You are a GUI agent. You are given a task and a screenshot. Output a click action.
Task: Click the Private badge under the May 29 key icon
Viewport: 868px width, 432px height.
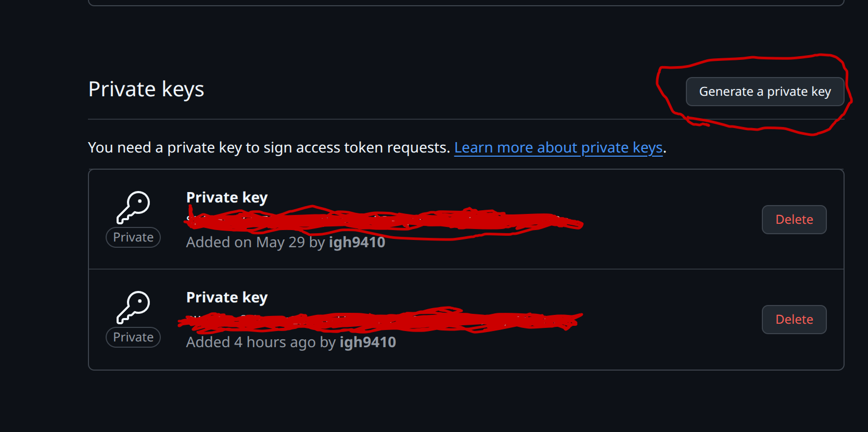click(133, 237)
